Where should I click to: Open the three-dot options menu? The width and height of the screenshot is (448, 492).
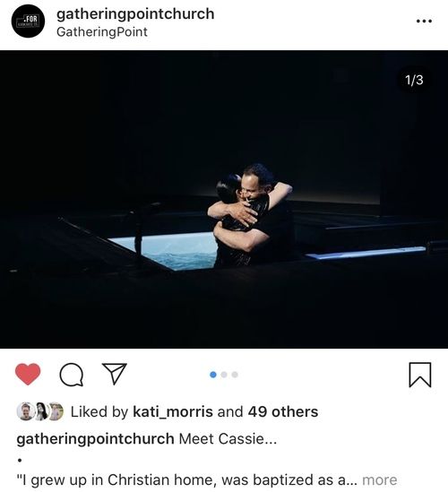pyautogui.click(x=424, y=21)
